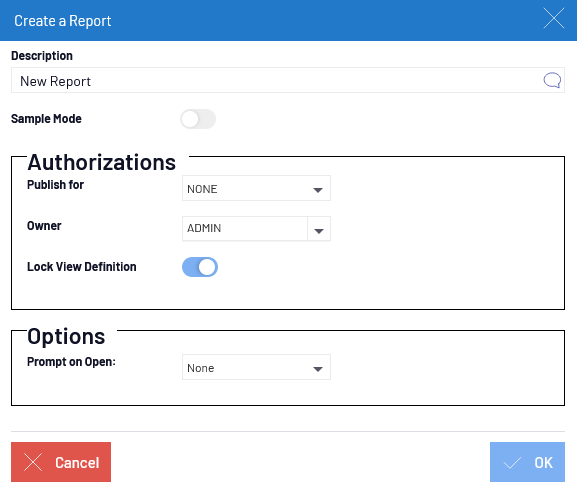This screenshot has width=577, height=487.
Task: Open the Prompt on Open dropdown
Action: (256, 367)
